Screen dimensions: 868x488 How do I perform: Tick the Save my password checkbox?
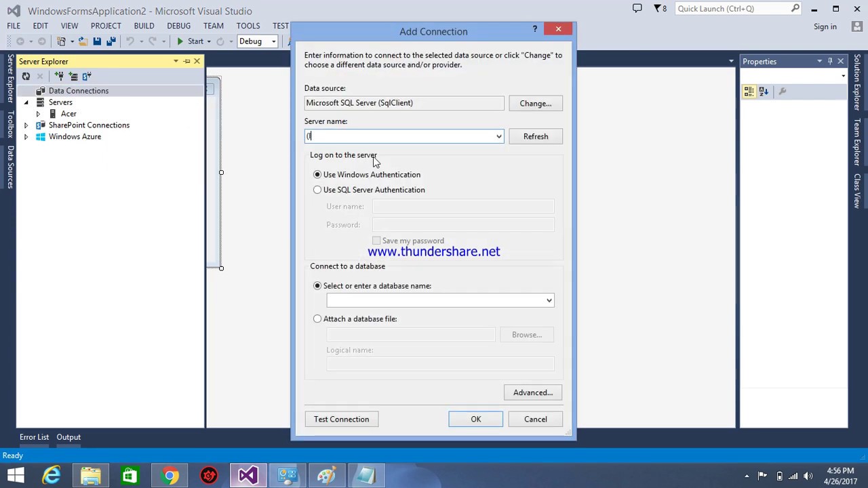[x=376, y=241]
